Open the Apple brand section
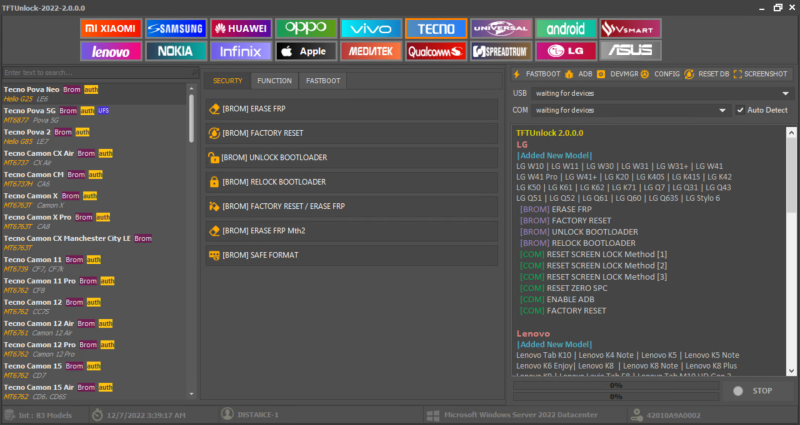Image resolution: width=800 pixels, height=425 pixels. pos(306,51)
